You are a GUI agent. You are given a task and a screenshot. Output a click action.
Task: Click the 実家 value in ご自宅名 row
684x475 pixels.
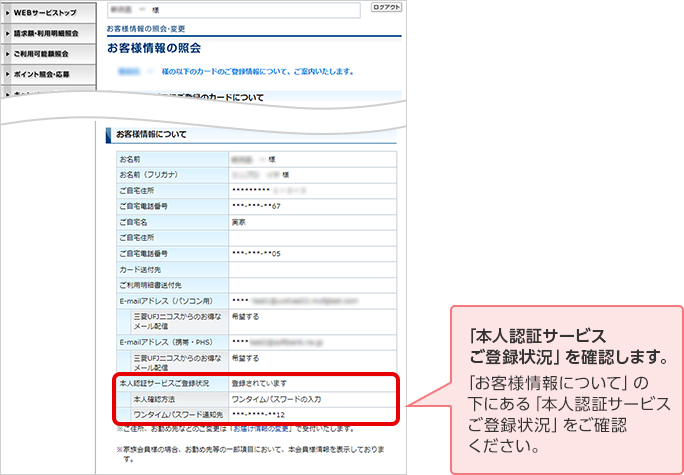click(239, 222)
